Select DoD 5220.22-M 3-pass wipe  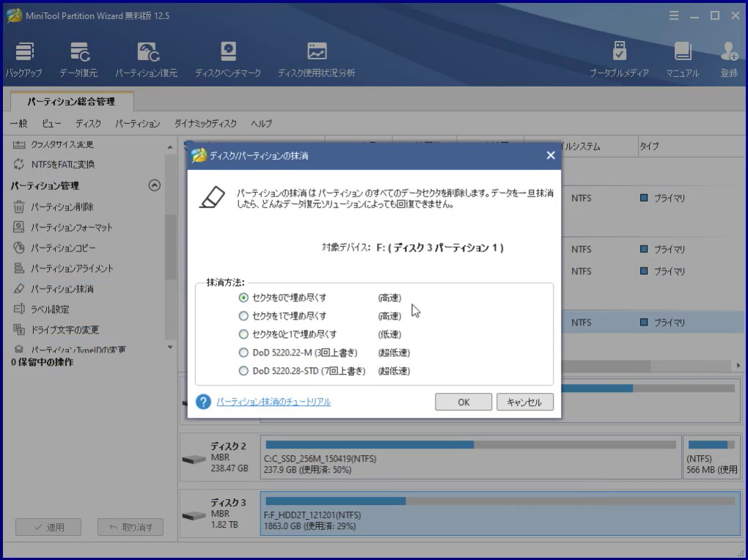click(243, 353)
